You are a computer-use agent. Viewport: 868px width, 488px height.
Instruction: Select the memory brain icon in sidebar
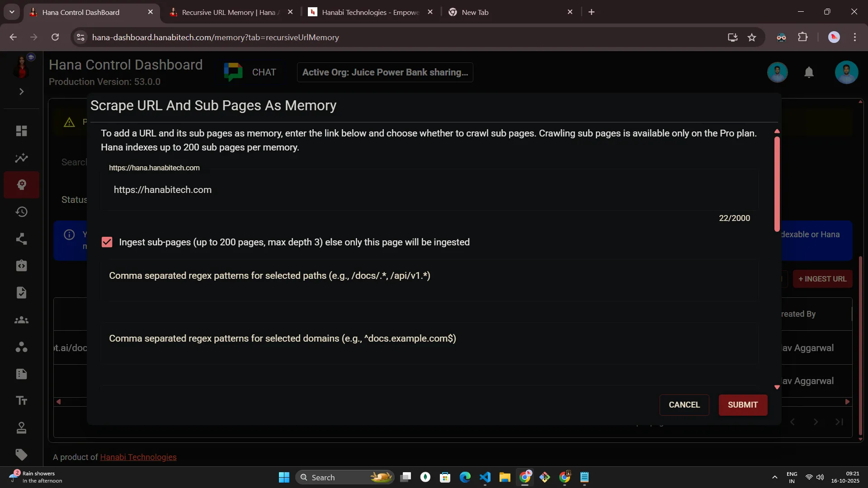pos(21,185)
